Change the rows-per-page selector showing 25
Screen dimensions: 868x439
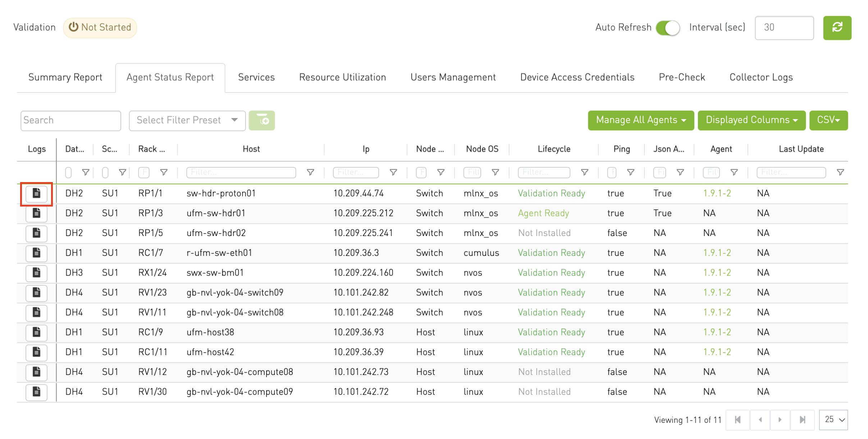point(833,420)
